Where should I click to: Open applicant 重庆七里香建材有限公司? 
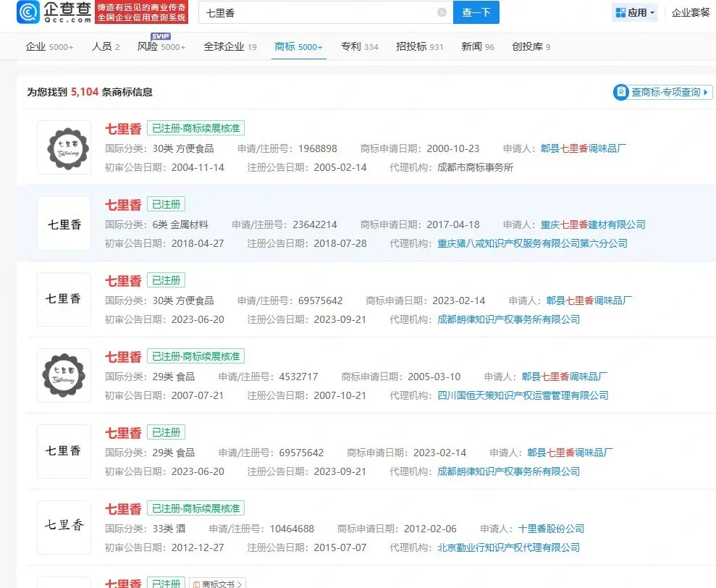[x=593, y=224]
